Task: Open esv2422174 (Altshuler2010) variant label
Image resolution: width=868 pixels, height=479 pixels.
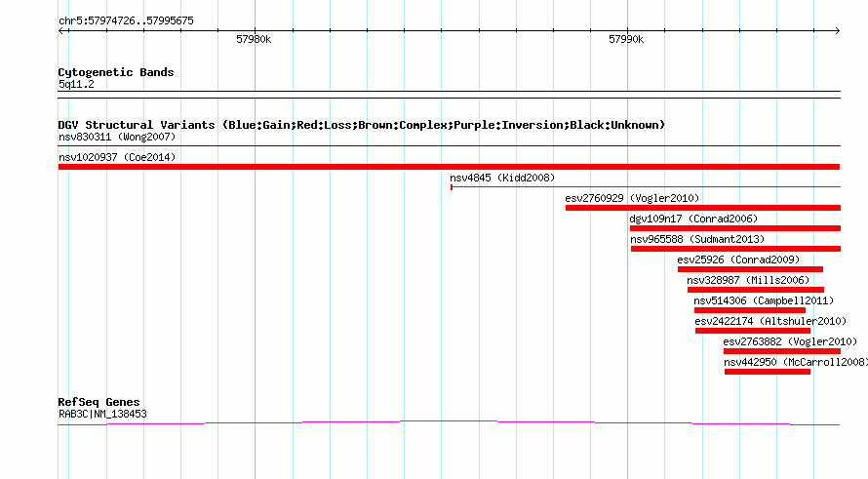Action: click(770, 321)
